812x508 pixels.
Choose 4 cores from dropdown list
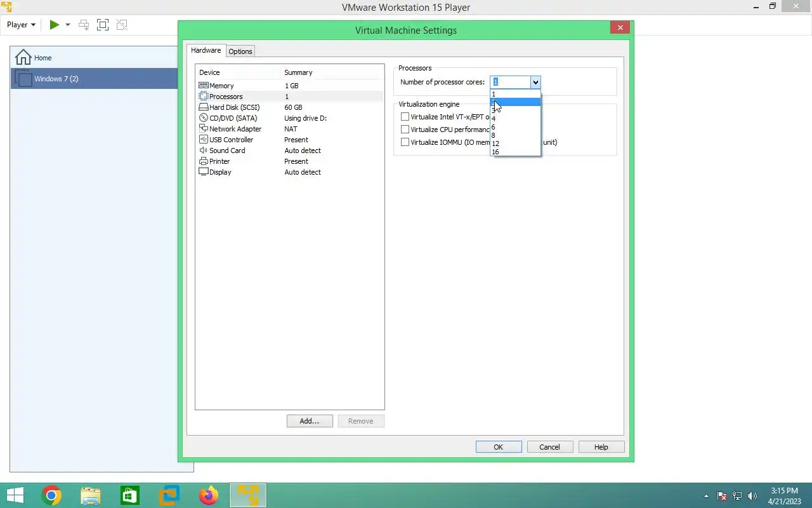515,119
